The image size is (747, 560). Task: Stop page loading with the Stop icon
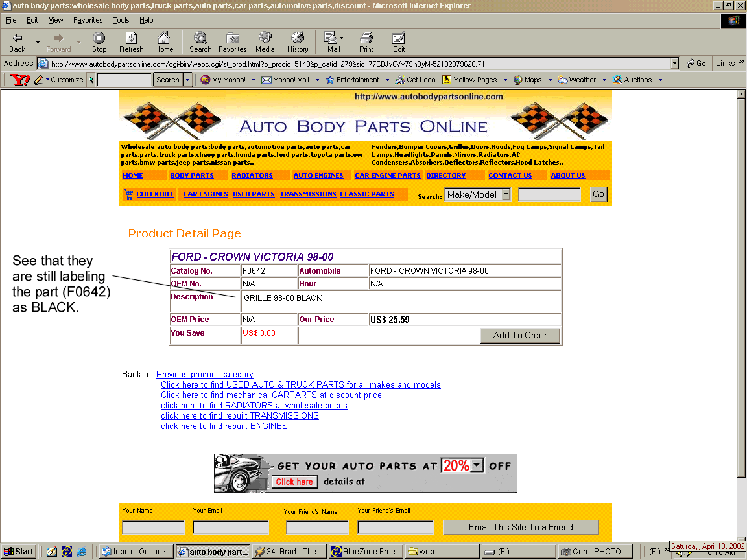[99, 42]
